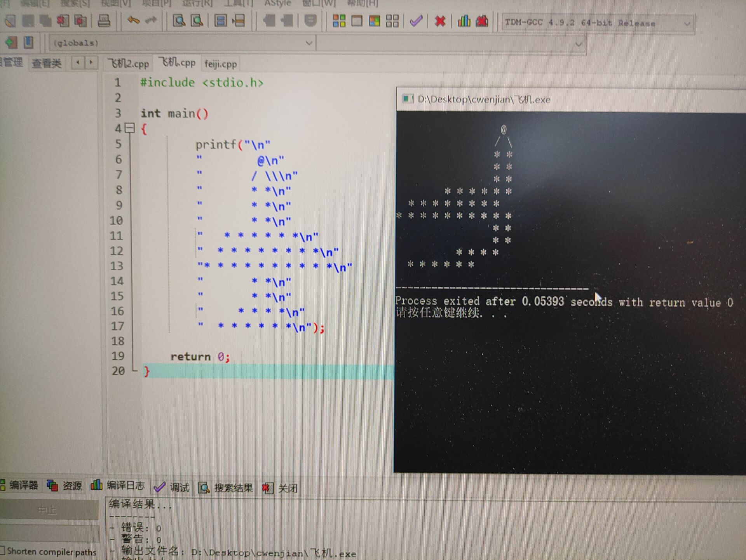746x560 pixels.
Task: Click the green arrow icon left of globals
Action: (x=11, y=42)
